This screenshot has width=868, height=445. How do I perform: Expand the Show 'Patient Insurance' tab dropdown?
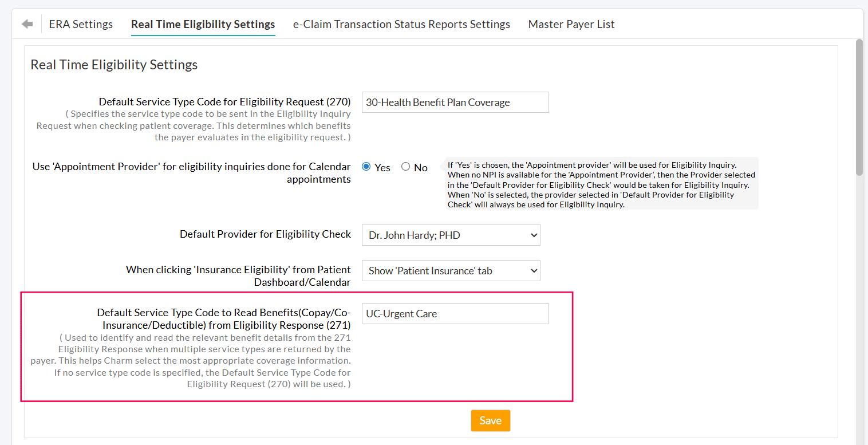click(x=451, y=271)
